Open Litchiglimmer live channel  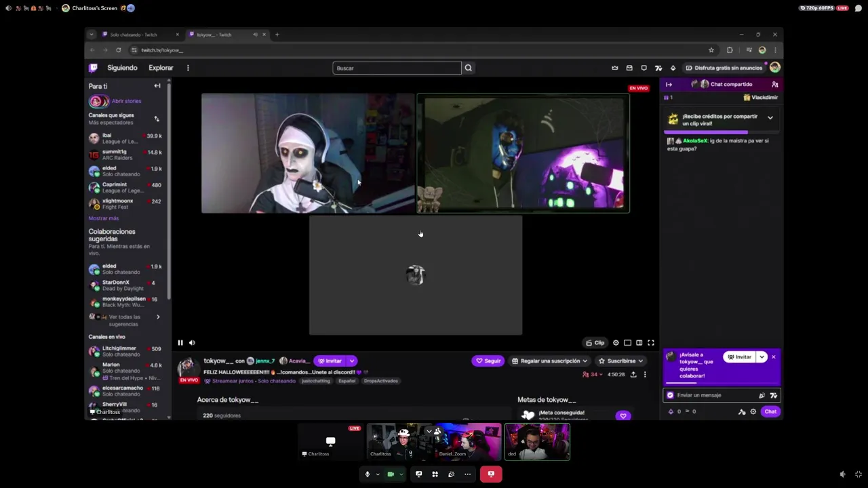point(125,351)
